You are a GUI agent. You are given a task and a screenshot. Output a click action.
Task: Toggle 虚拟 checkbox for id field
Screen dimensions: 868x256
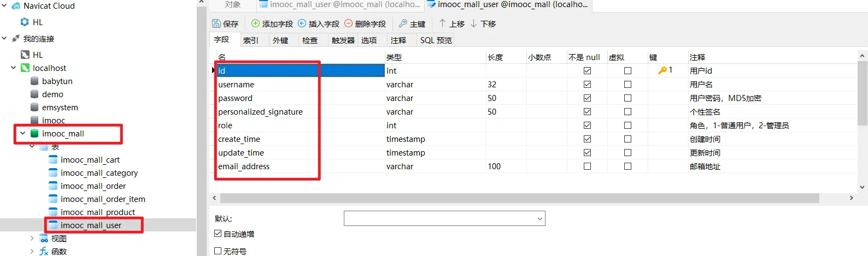(x=627, y=70)
